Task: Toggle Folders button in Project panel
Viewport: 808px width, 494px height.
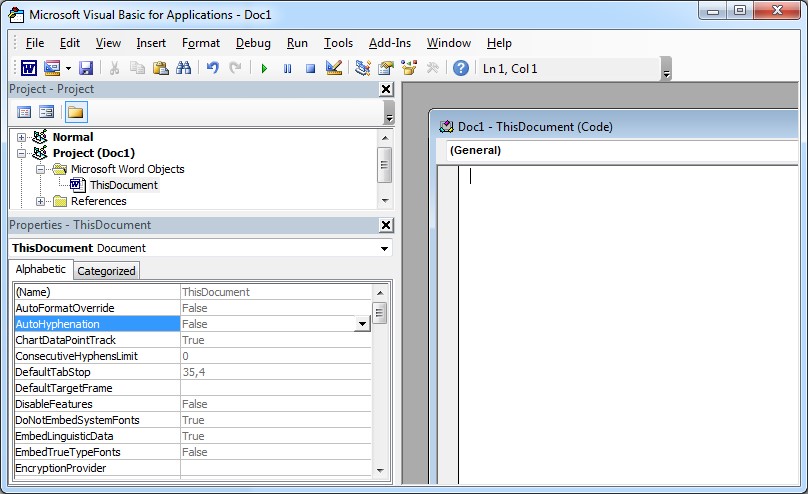Action: point(76,112)
